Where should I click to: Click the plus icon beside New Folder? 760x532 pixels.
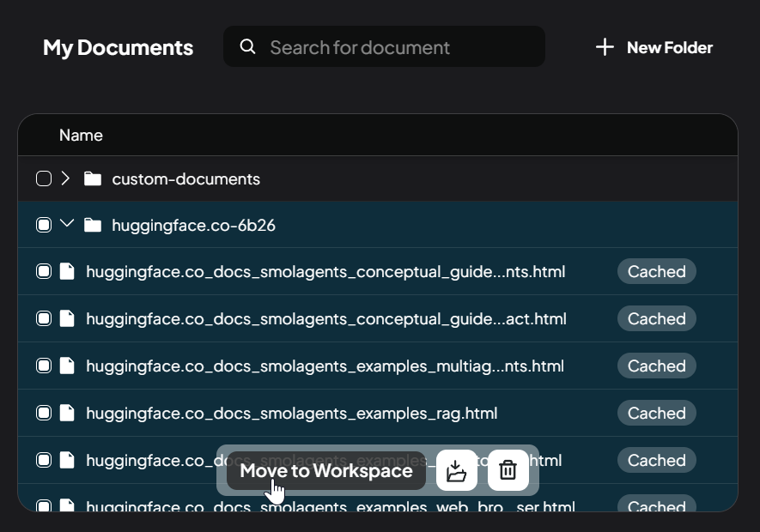(x=605, y=47)
